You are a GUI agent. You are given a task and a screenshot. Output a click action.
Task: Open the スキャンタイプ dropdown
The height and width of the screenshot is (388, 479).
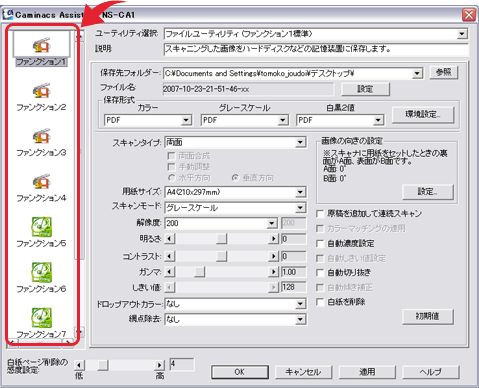click(x=300, y=142)
